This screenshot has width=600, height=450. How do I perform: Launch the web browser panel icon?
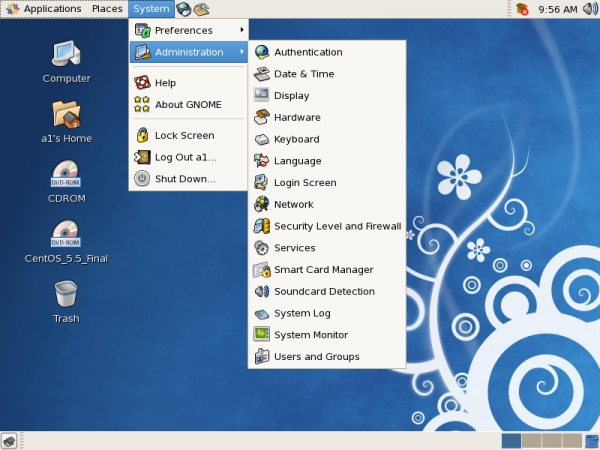pos(184,9)
